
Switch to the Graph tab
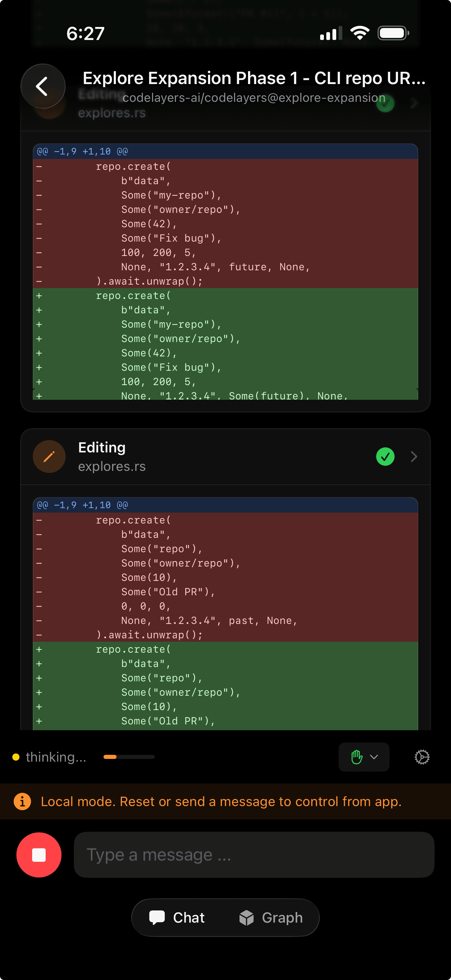click(271, 917)
